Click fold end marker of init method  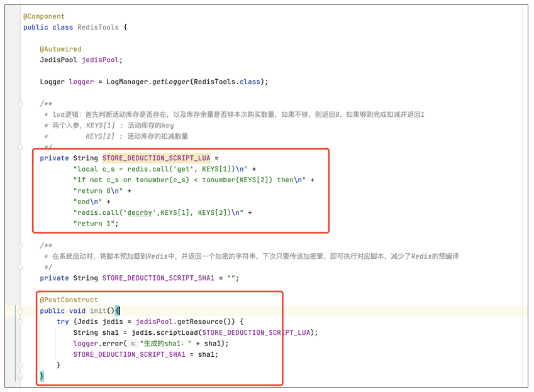tap(20, 376)
